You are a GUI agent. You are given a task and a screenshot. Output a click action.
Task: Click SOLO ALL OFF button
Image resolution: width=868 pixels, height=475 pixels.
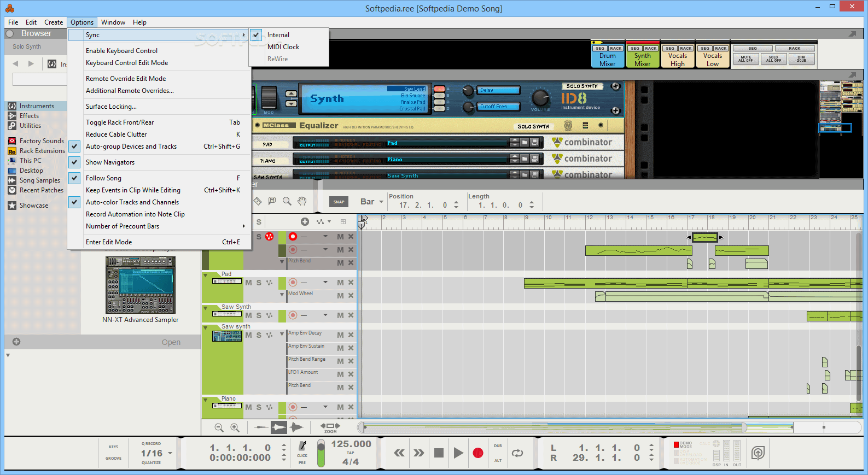coord(773,59)
